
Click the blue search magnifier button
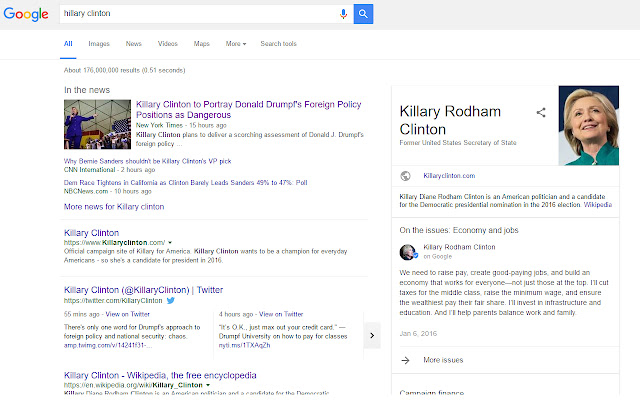(x=363, y=14)
